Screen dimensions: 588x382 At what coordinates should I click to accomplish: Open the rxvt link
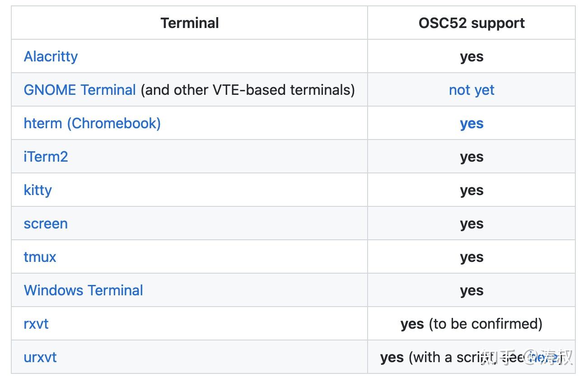(x=36, y=324)
